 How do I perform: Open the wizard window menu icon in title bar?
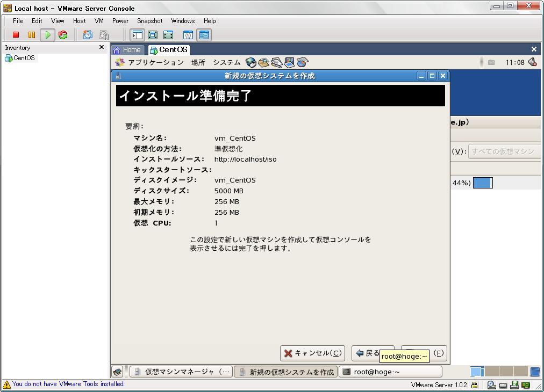[x=118, y=76]
